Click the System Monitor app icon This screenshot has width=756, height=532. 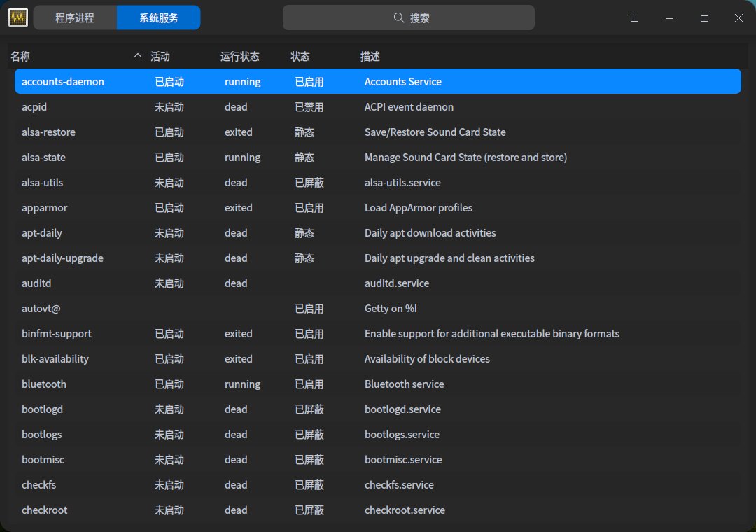(18, 17)
